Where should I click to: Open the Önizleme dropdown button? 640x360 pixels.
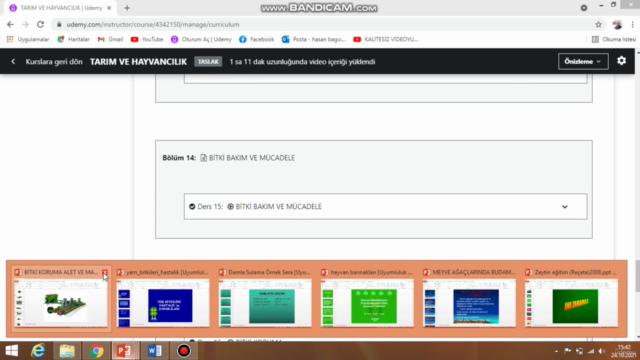(x=583, y=62)
